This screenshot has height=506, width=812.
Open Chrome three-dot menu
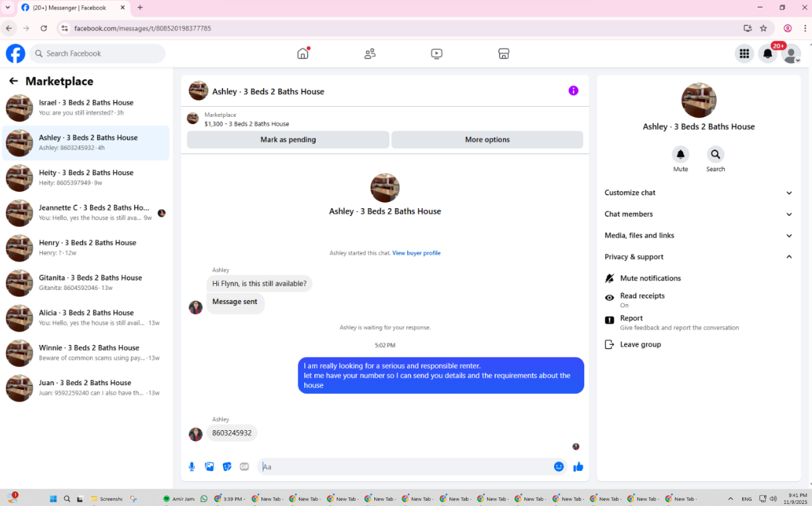click(x=805, y=28)
